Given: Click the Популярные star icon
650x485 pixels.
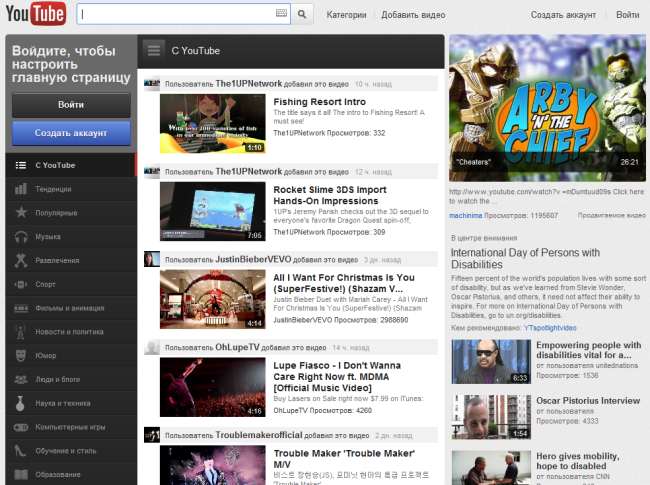Looking at the screenshot, I should [21, 213].
